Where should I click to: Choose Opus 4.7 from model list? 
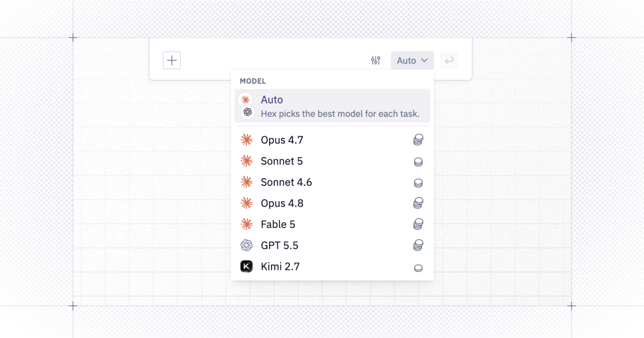332,140
